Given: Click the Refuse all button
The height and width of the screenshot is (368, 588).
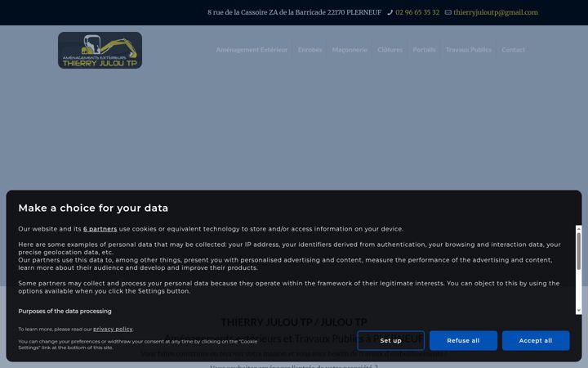Looking at the screenshot, I should (463, 340).
